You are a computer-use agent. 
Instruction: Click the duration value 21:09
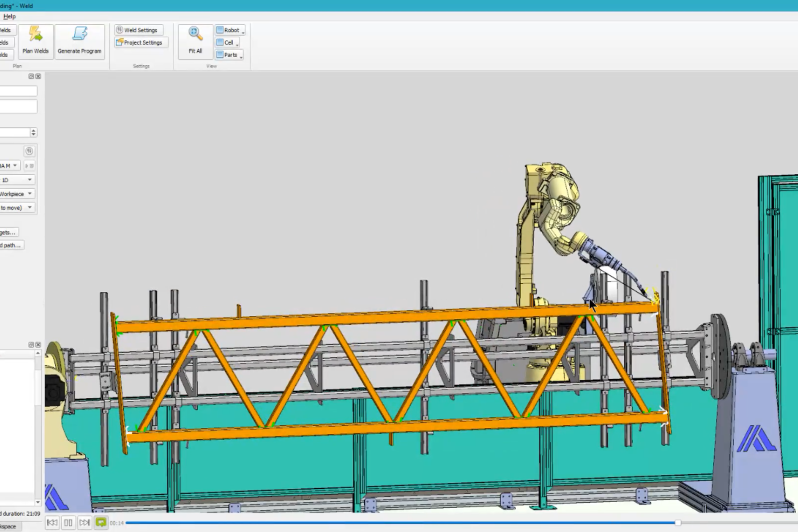click(x=33, y=514)
